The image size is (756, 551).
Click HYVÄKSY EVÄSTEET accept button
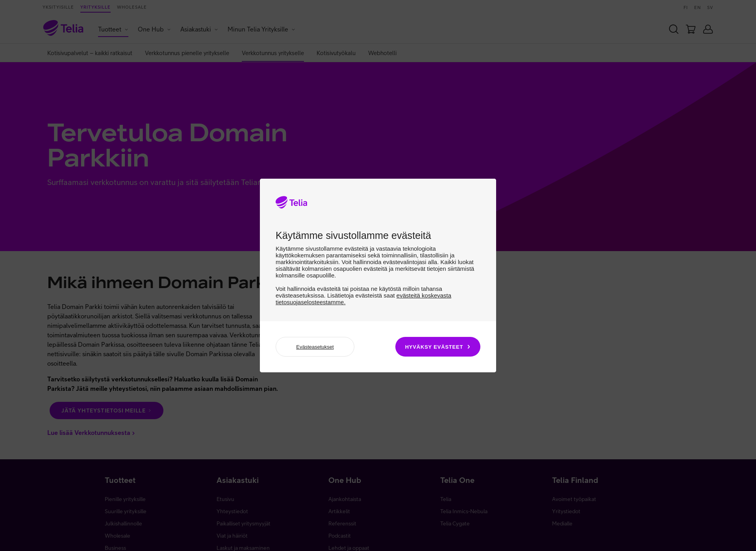[x=438, y=346]
